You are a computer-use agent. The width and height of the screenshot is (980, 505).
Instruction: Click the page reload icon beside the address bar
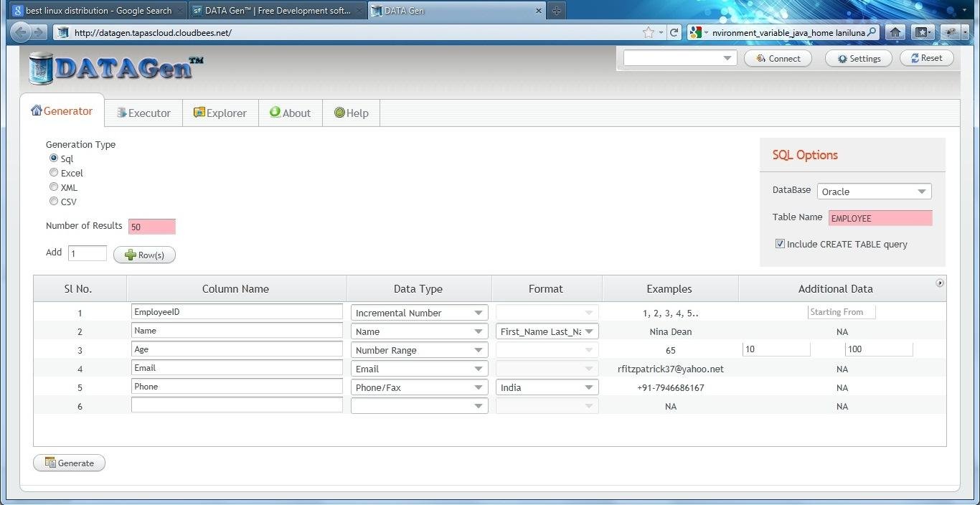(x=674, y=32)
